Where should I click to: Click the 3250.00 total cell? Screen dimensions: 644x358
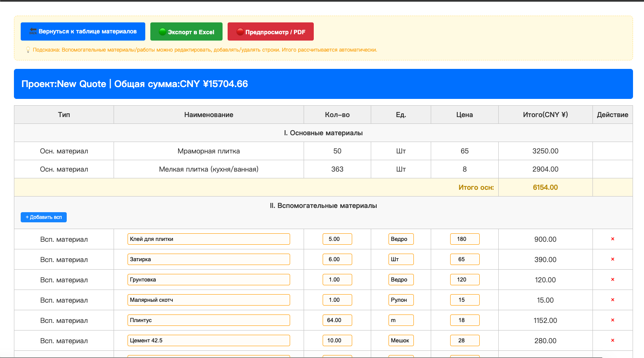tap(545, 151)
